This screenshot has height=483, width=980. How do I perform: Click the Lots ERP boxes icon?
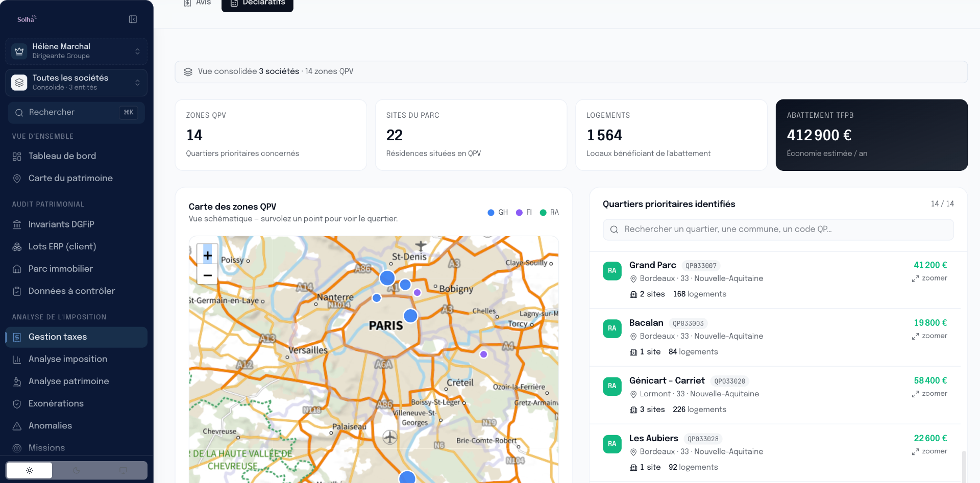point(17,247)
